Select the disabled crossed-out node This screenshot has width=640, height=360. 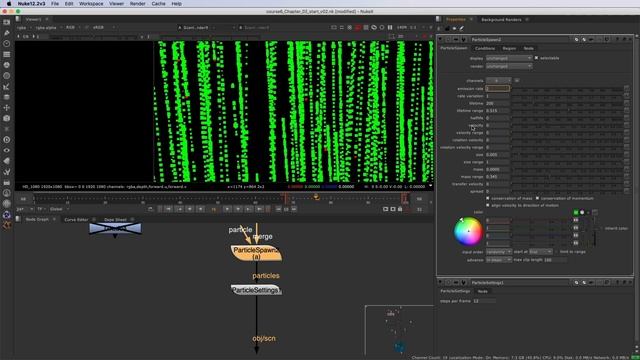pos(116,229)
